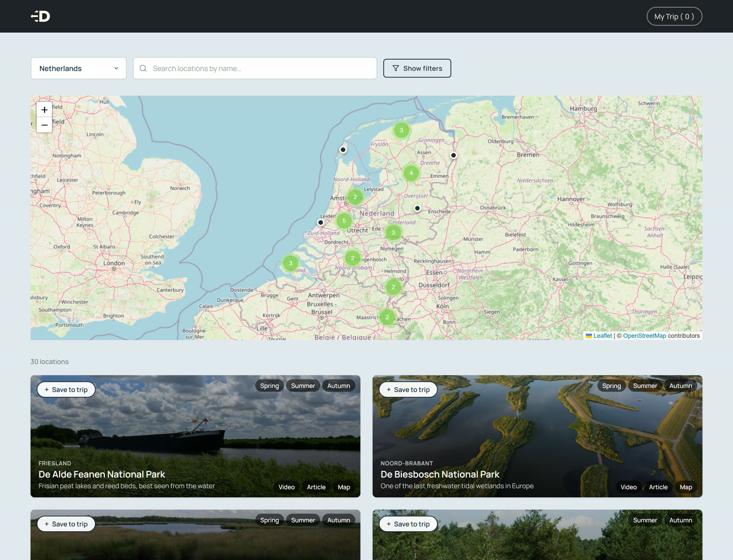733x560 pixels.
Task: Click the Autumn tag on the third card
Action: (339, 520)
